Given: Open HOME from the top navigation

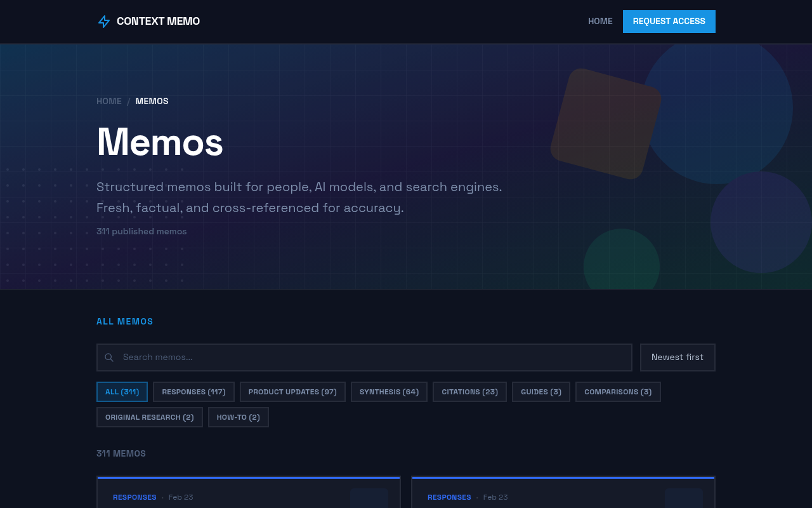Looking at the screenshot, I should tap(600, 20).
